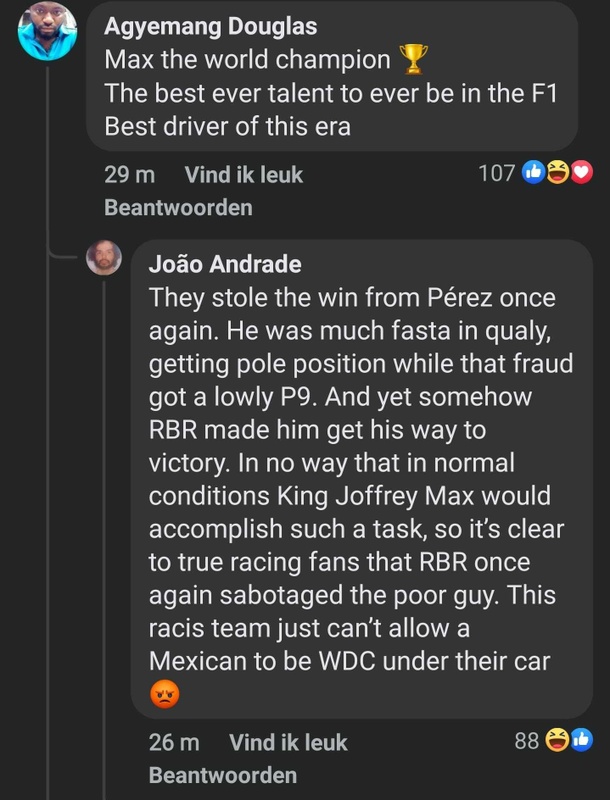Click João Andrade's profile picture
This screenshot has width=610, height=800.
pos(104,258)
